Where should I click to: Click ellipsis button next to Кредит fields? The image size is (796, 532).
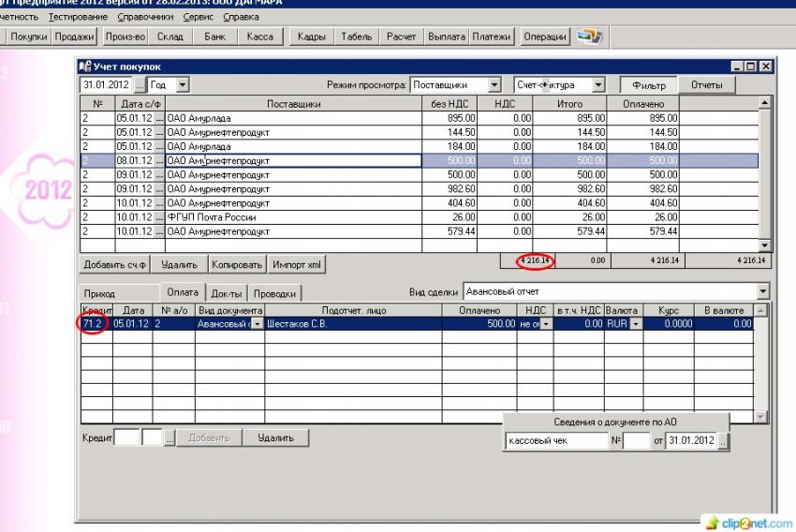[x=170, y=437]
